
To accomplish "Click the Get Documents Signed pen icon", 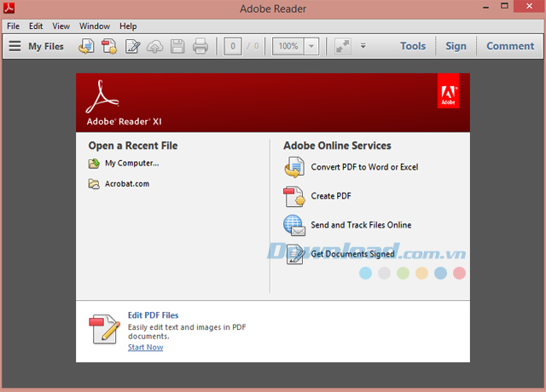I will pos(295,254).
